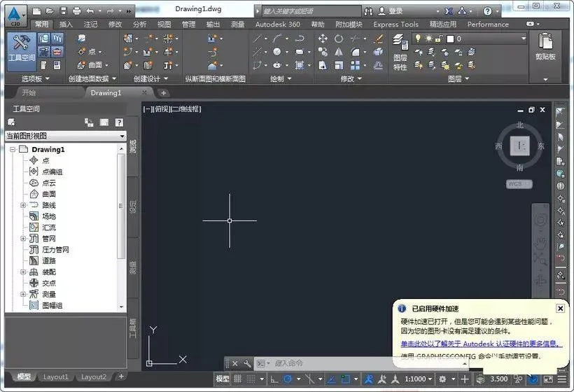Click the Autodesk Exchange X icon
This screenshot has width=574, height=392.
pyautogui.click(x=449, y=11)
